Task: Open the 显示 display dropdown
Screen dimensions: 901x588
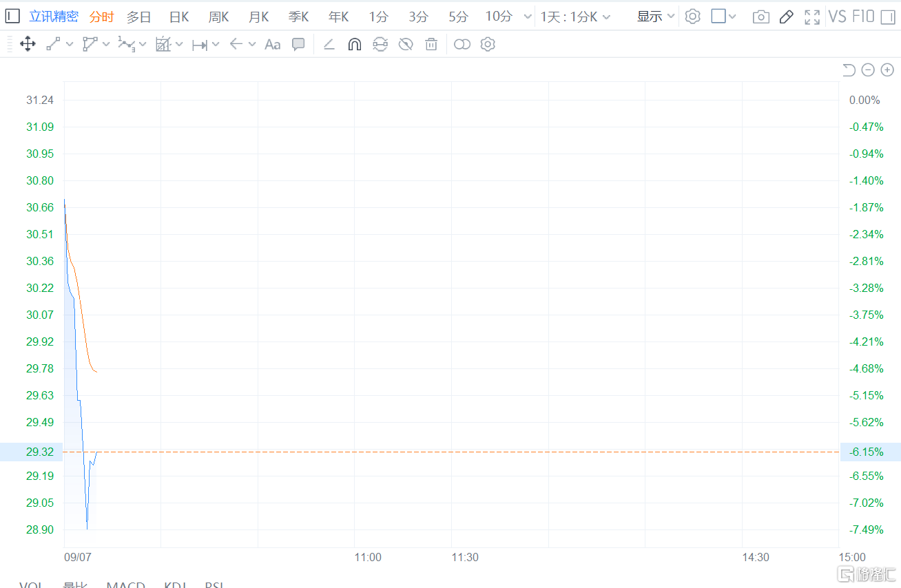Action: click(x=656, y=17)
